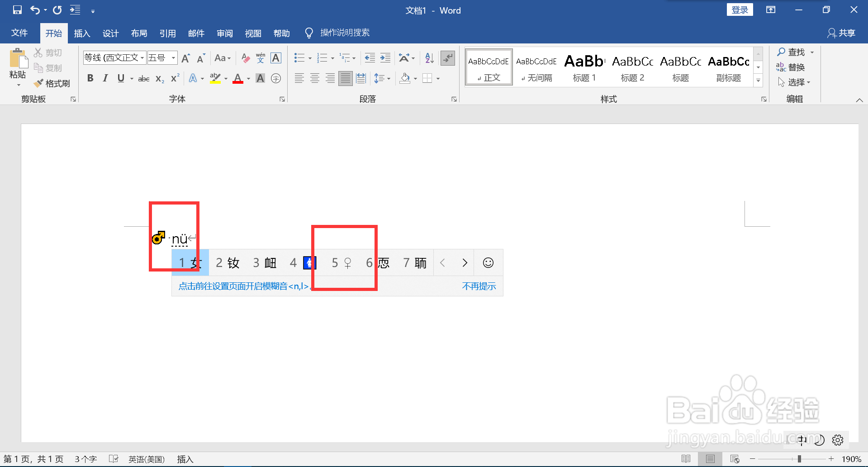
Task: Open the line spacing dropdown
Action: pyautogui.click(x=382, y=78)
